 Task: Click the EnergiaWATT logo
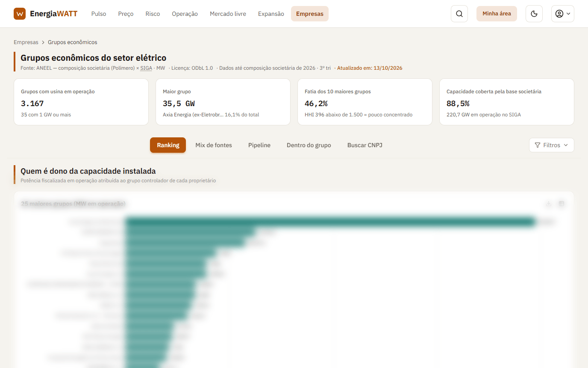pyautogui.click(x=45, y=14)
